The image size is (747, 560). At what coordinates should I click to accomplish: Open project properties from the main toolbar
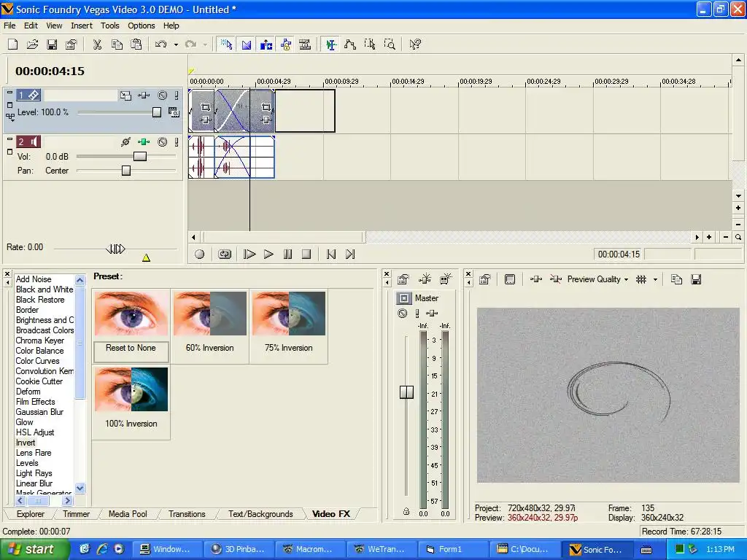point(71,44)
